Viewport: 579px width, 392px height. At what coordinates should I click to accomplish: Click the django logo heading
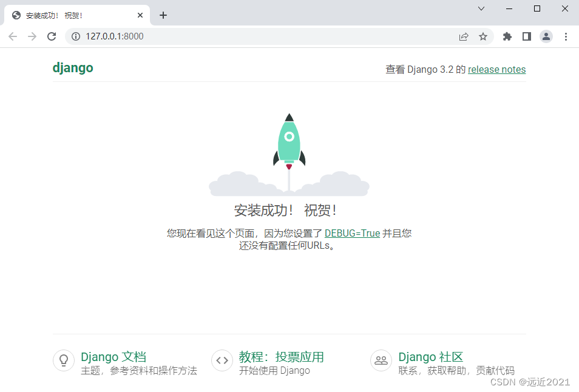(x=73, y=67)
